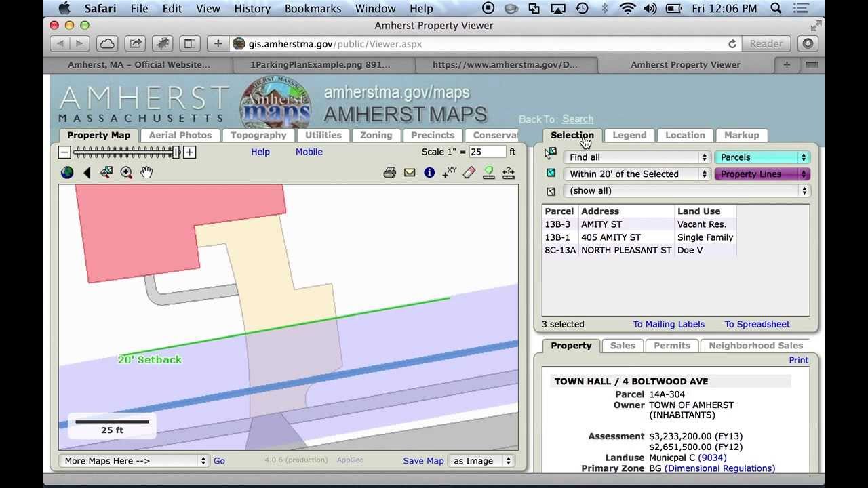The height and width of the screenshot is (488, 868).
Task: Click To Mailing Labels link
Action: pos(669,324)
